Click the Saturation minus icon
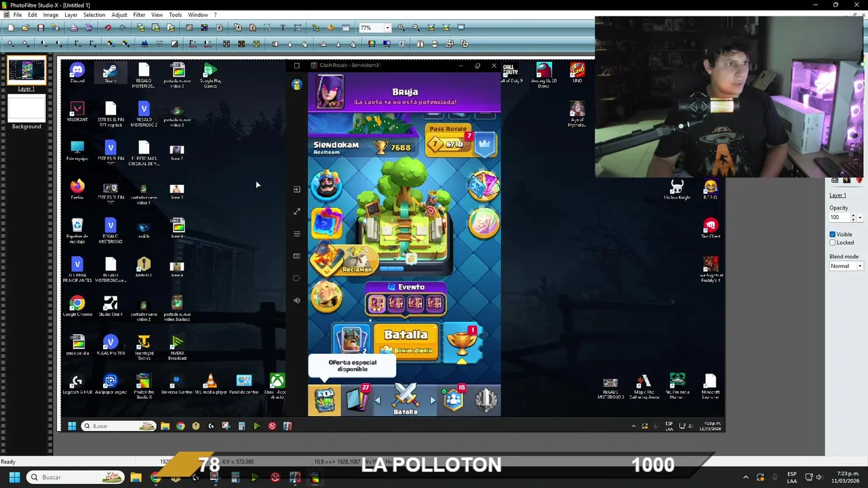This screenshot has width=868, height=488. coord(111,43)
